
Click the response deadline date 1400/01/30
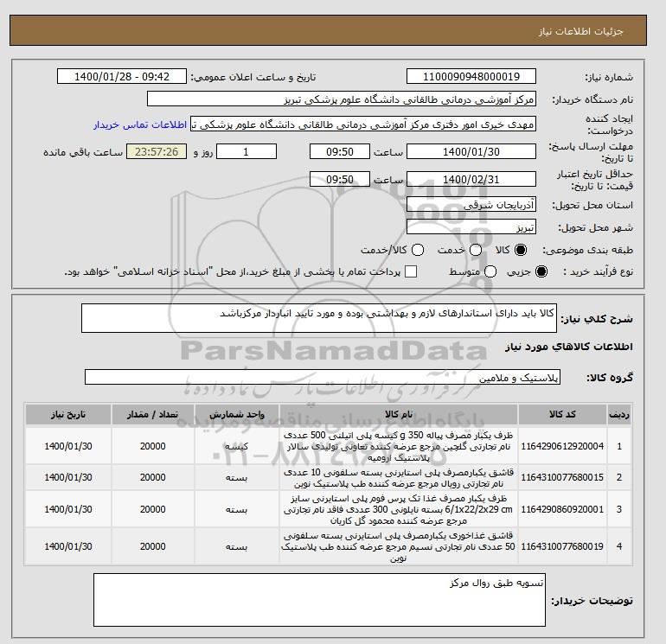(471, 151)
